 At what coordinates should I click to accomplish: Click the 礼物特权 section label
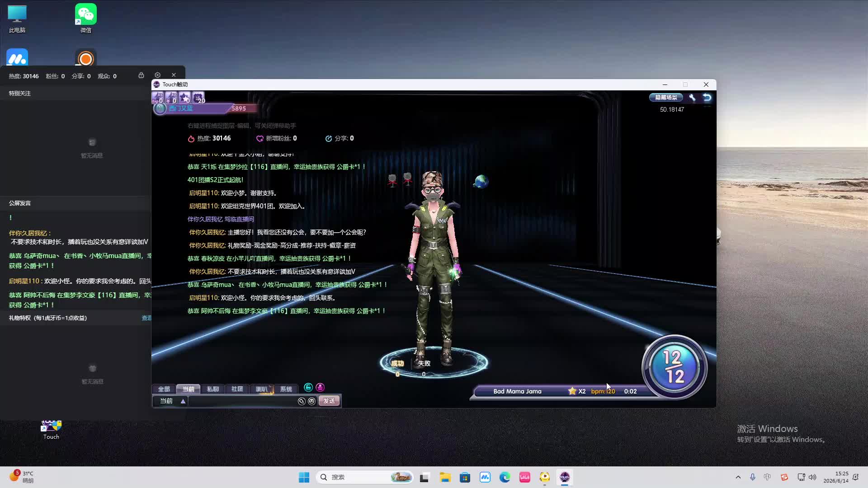point(48,318)
